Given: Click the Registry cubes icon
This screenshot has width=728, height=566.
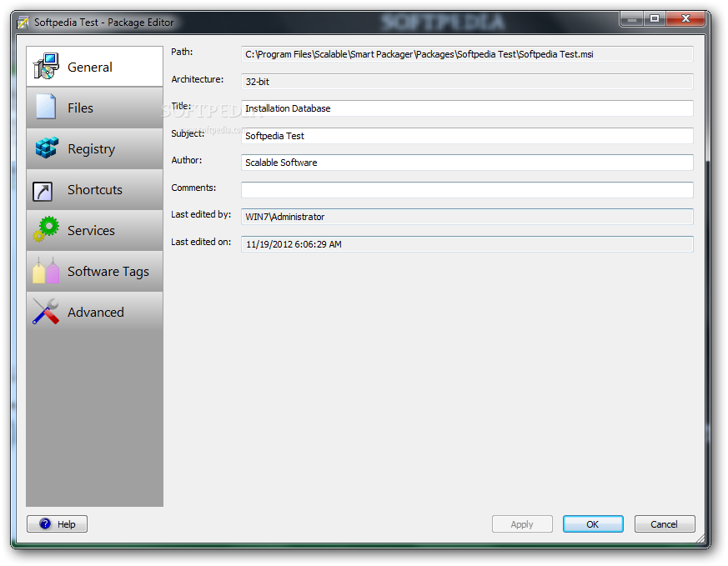Looking at the screenshot, I should pyautogui.click(x=47, y=148).
